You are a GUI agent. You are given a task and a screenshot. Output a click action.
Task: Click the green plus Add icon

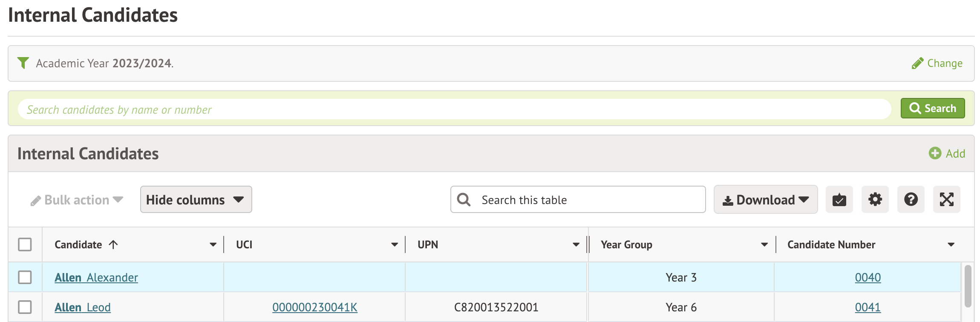click(x=935, y=153)
